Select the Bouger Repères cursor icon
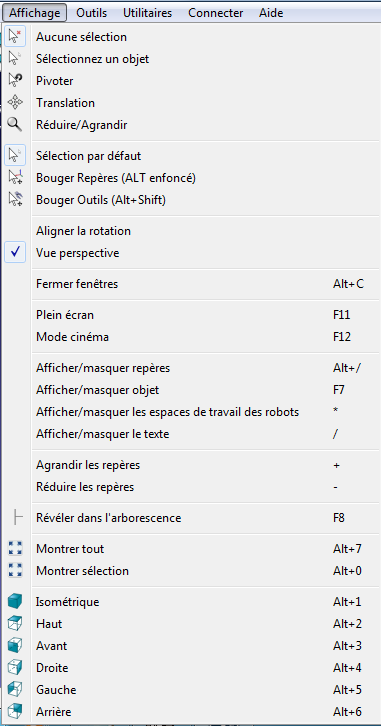The image size is (381, 726). point(15,178)
